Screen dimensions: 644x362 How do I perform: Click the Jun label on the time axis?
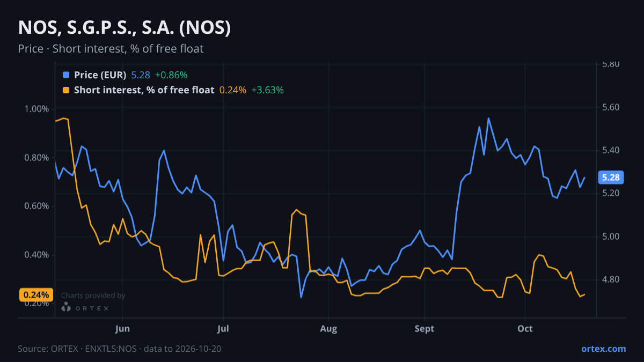pos(123,328)
